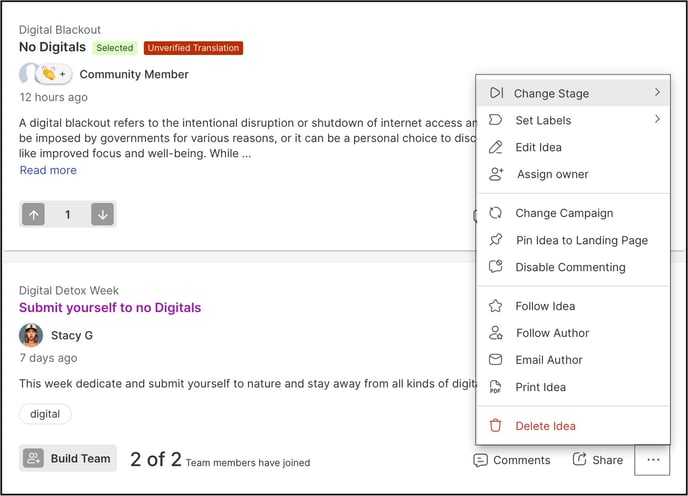
Task: Click the 2 of 2 team count
Action: [156, 459]
